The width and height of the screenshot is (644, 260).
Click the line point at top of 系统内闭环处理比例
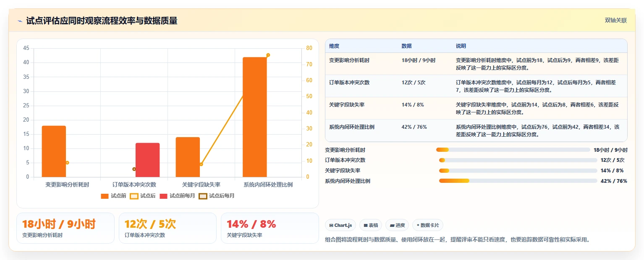point(268,55)
